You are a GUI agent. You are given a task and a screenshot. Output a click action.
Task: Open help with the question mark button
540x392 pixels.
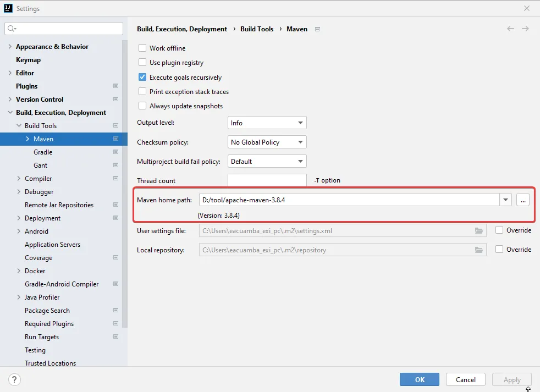(14, 379)
